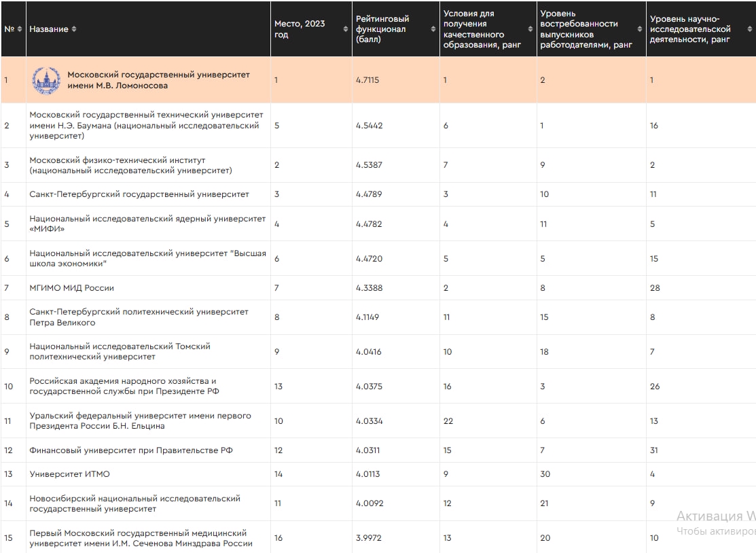
Task: Open ядерный университет «МИФИ» link
Action: tap(147, 224)
